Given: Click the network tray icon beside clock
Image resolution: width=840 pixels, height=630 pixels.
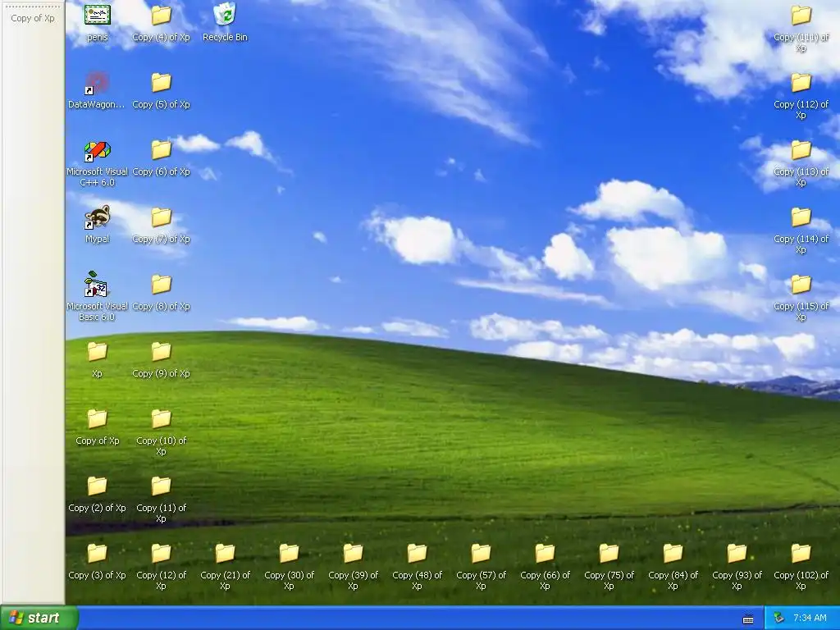Looking at the screenshot, I should click(779, 619).
